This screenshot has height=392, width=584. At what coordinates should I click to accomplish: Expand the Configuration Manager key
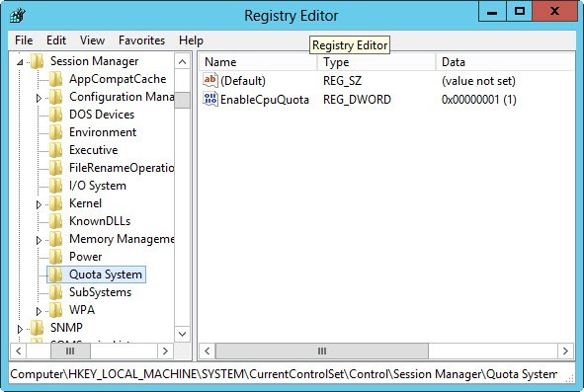click(39, 98)
